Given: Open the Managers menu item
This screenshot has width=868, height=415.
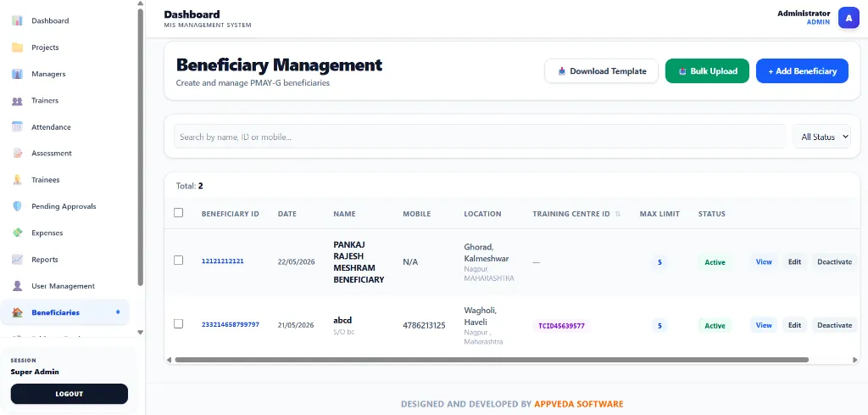Looking at the screenshot, I should [64, 74].
